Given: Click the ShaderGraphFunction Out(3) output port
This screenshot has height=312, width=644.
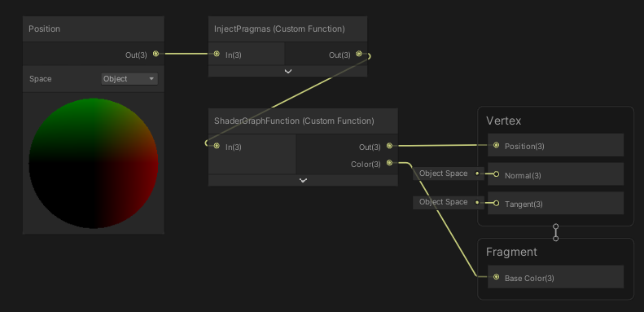Looking at the screenshot, I should tap(389, 146).
